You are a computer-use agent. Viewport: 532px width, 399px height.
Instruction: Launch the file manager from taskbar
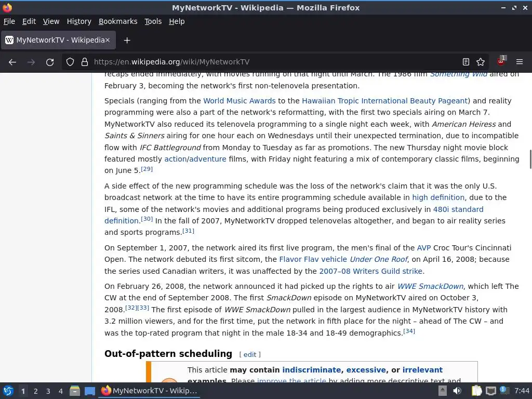[75, 391]
